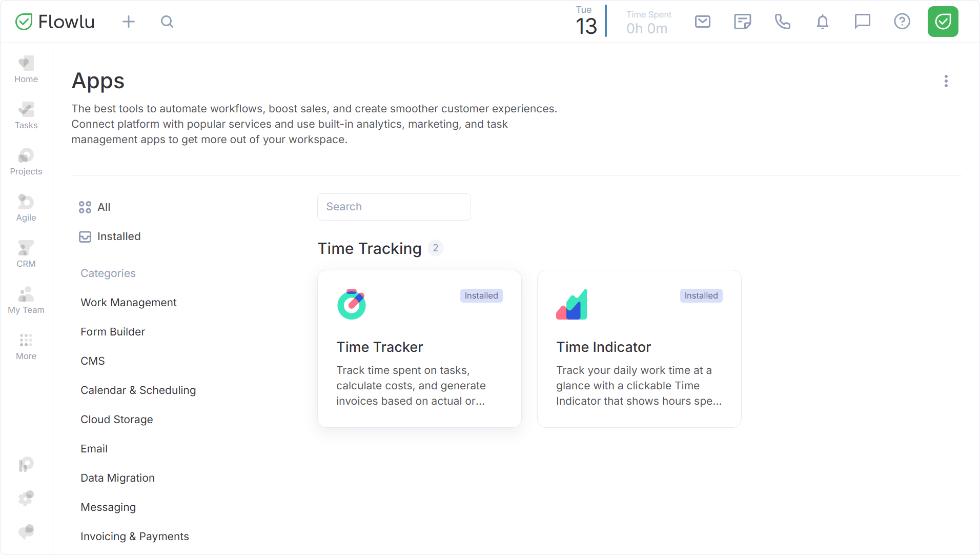
Task: Expand the three-dot Apps options menu
Action: [946, 81]
